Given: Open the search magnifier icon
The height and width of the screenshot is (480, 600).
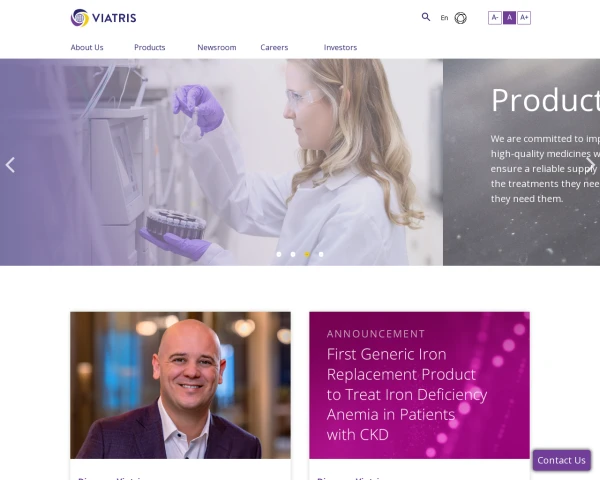Looking at the screenshot, I should coord(426,17).
